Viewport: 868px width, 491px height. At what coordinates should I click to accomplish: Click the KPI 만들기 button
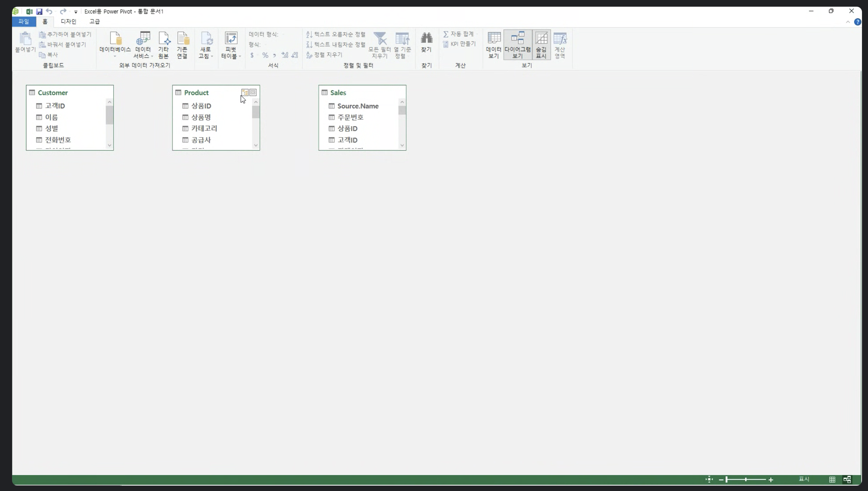click(460, 44)
